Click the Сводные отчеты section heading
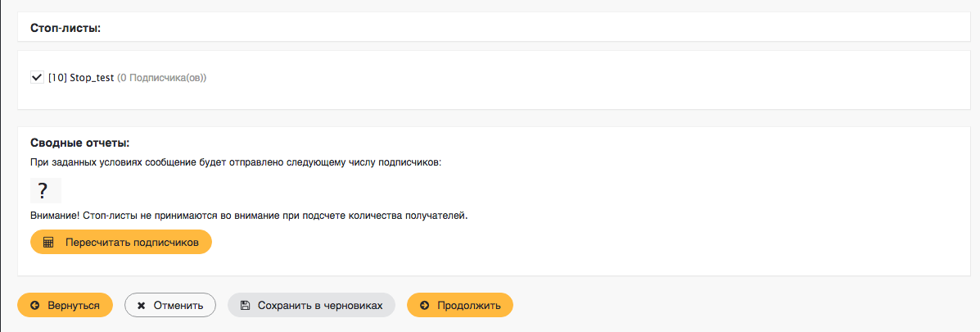The image size is (980, 332). [79, 143]
